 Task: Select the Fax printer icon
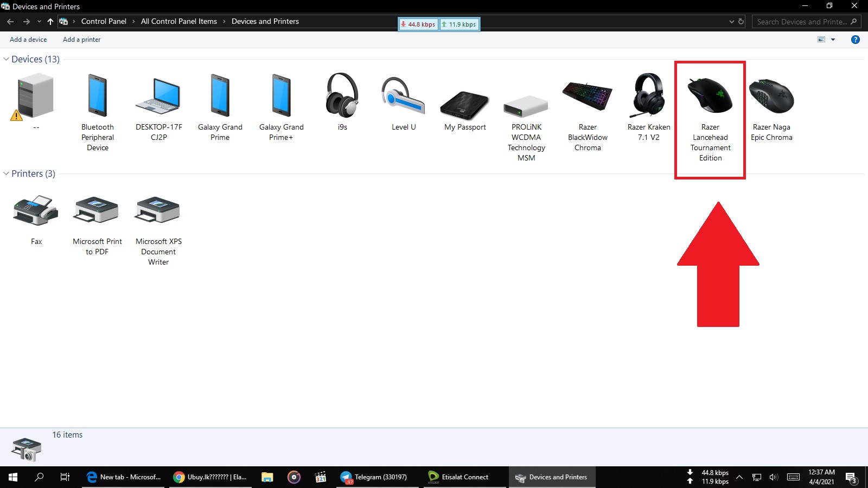(36, 210)
